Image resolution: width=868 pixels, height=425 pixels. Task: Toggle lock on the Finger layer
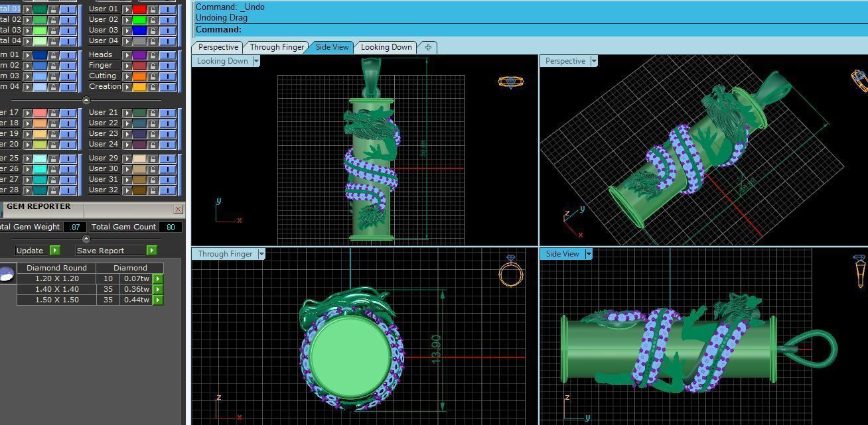[153, 66]
